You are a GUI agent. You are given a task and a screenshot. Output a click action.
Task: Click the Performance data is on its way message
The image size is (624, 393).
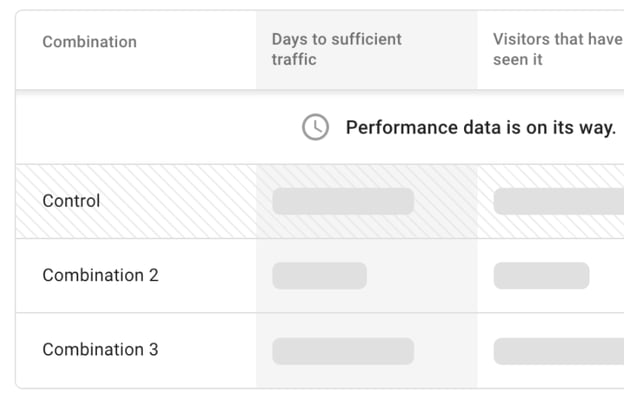point(481,128)
